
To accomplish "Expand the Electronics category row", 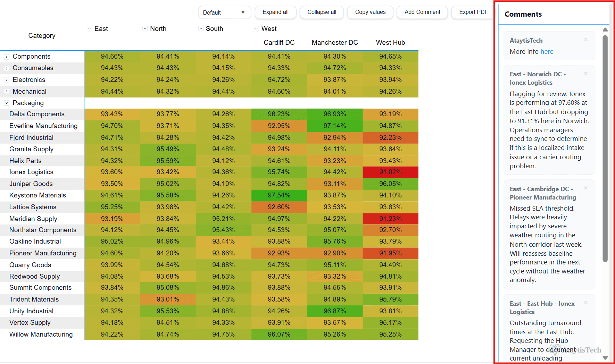I will click(x=6, y=80).
